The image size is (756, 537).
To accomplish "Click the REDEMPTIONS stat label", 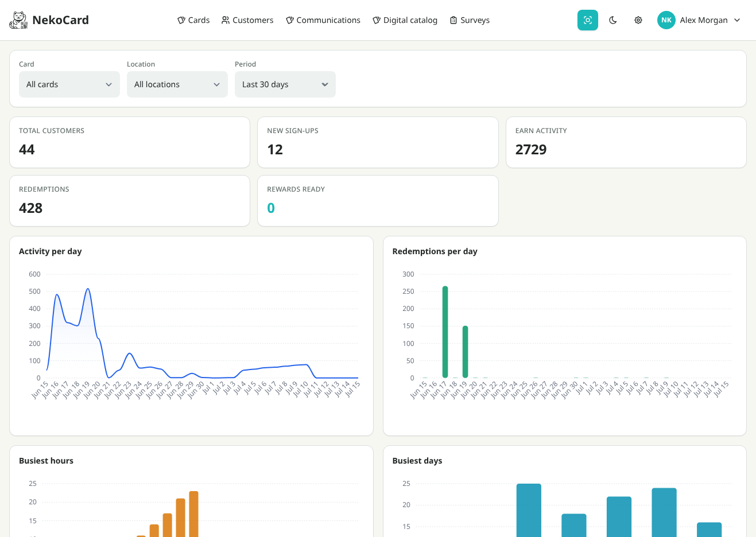I will click(44, 189).
